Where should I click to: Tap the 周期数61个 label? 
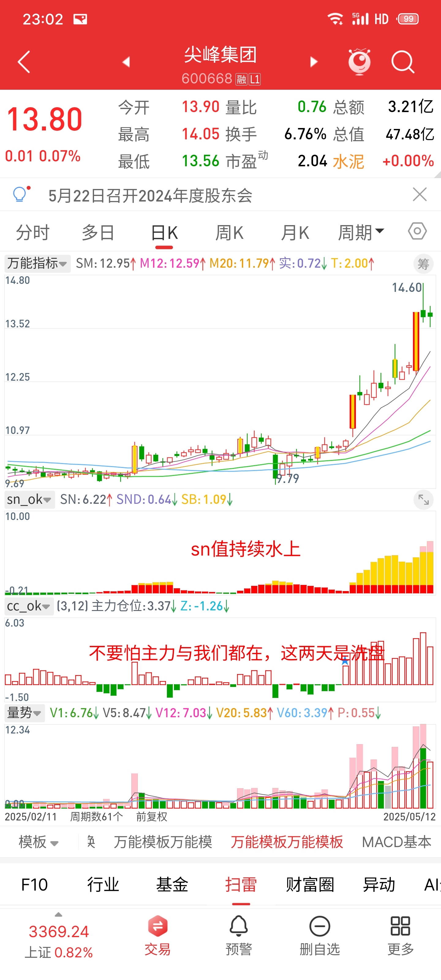[96, 816]
